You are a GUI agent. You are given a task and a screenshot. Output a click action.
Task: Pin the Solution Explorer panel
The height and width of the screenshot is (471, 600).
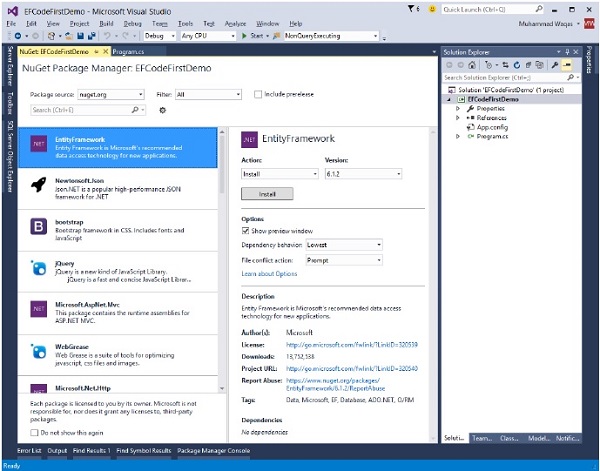567,52
